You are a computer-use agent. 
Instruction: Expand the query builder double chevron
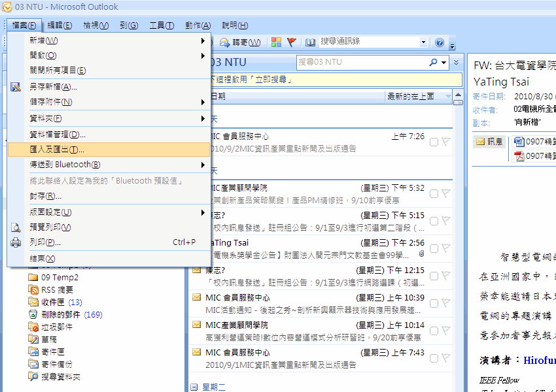(457, 62)
